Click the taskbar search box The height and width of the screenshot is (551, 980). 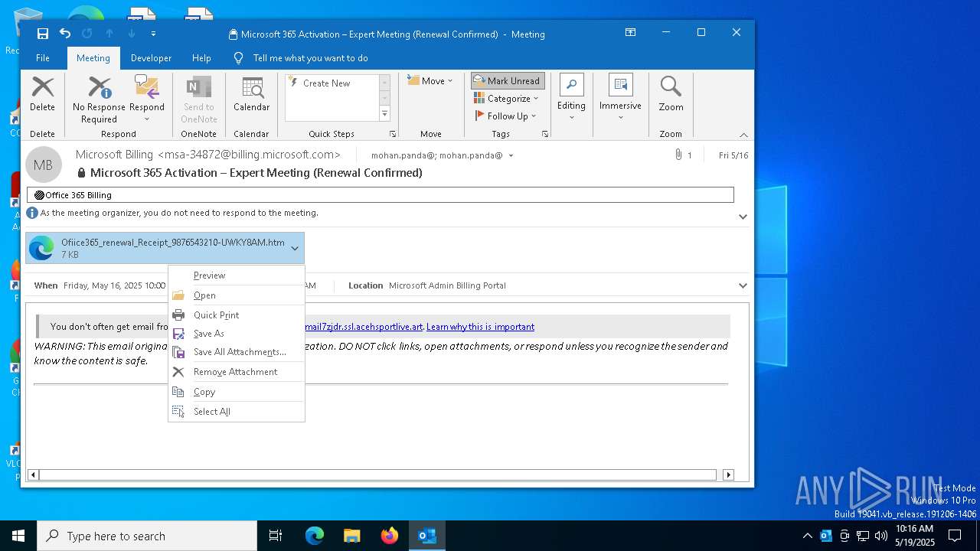point(147,536)
